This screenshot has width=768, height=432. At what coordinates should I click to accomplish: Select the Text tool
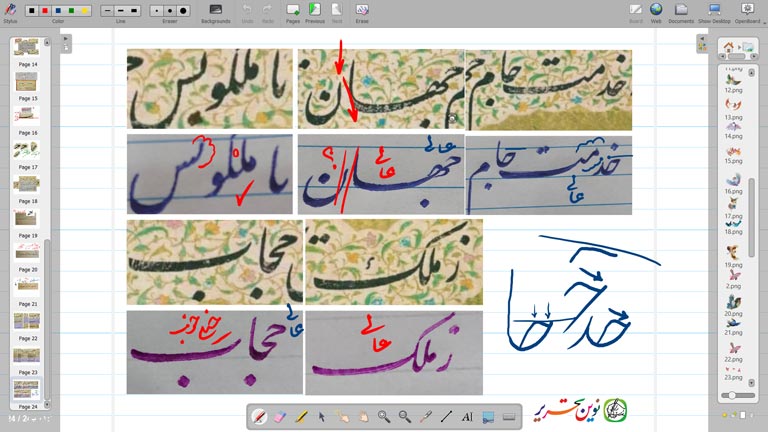click(x=467, y=416)
